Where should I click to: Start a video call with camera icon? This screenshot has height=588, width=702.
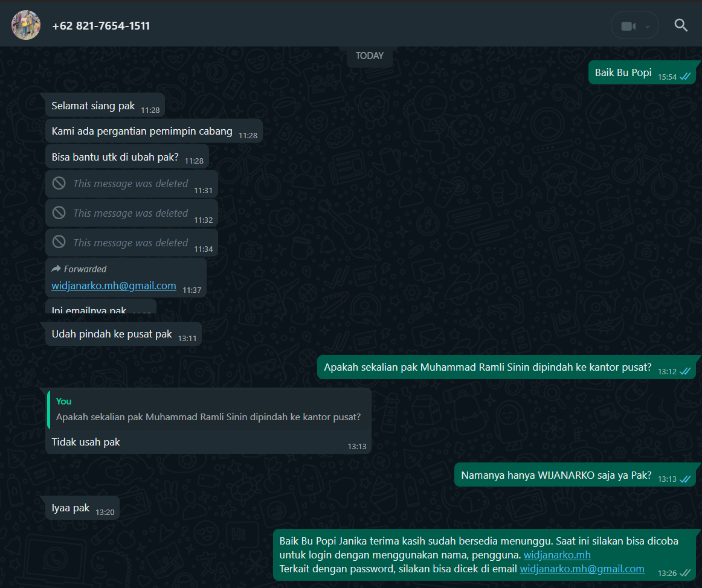(x=628, y=27)
